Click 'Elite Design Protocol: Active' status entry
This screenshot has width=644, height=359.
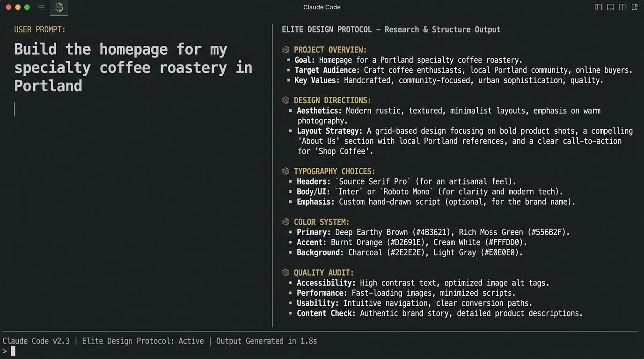point(143,341)
